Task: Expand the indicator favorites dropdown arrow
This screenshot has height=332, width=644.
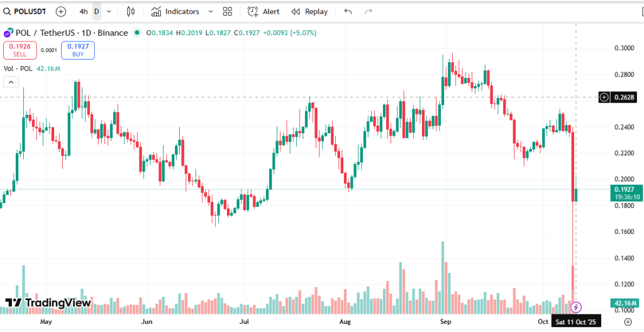Action: (210, 11)
